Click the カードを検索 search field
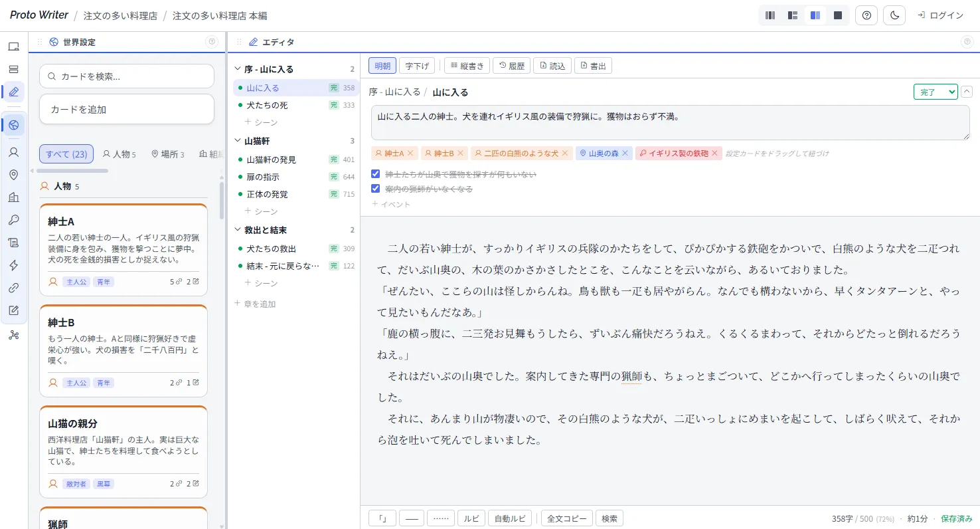980x529 pixels. point(126,76)
